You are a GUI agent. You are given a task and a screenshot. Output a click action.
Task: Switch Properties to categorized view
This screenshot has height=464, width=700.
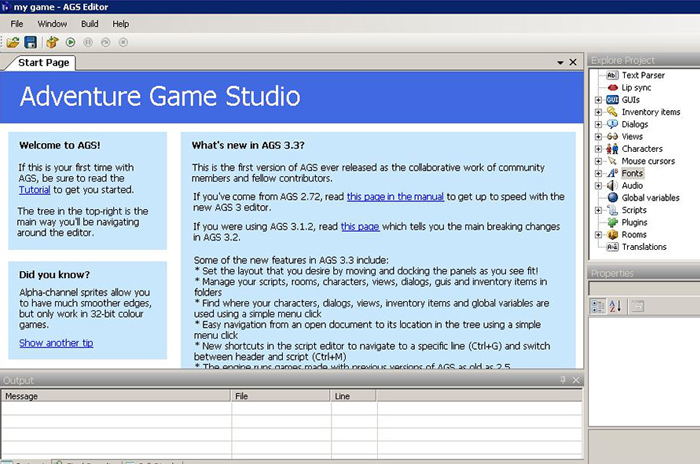coord(598,306)
